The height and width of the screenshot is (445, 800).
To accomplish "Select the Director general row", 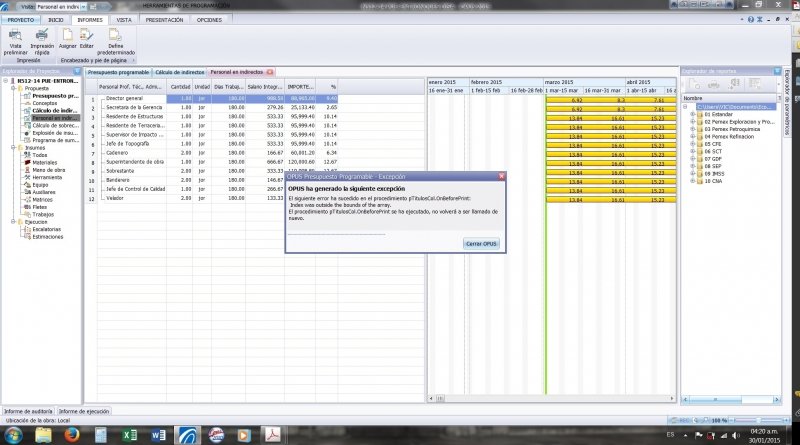I will [125, 99].
